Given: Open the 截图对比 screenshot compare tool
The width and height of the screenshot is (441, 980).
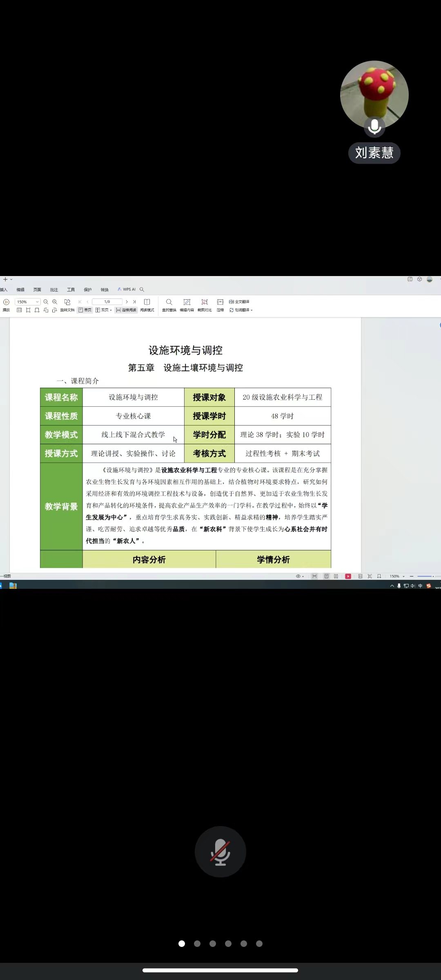Looking at the screenshot, I should coord(205,304).
